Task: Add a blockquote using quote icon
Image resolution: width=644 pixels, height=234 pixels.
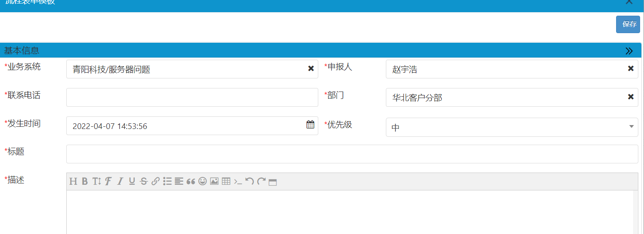Action: [x=191, y=181]
